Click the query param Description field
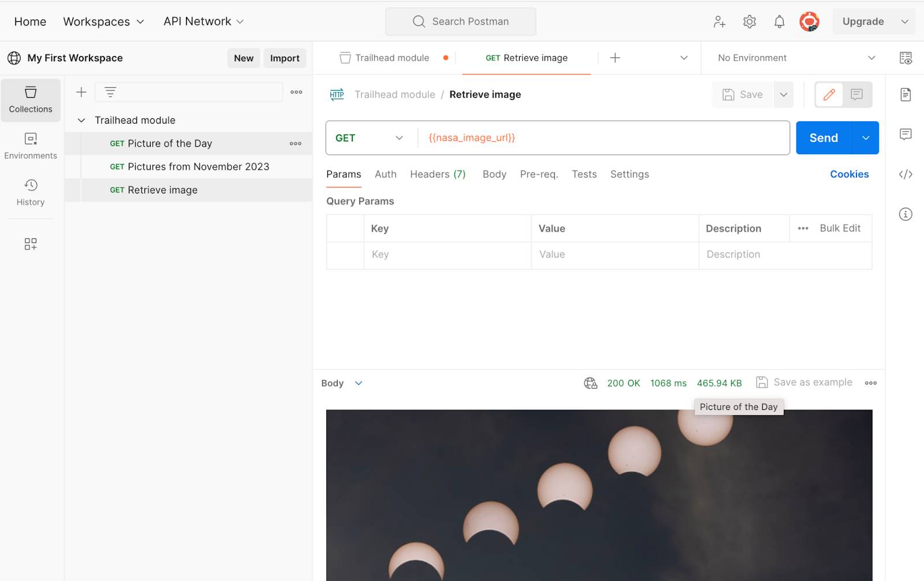The width and height of the screenshot is (924, 581). 785,255
